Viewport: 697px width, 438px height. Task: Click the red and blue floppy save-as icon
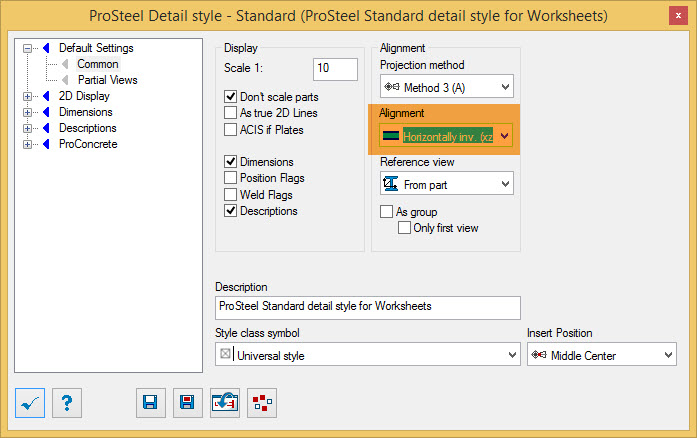188,403
